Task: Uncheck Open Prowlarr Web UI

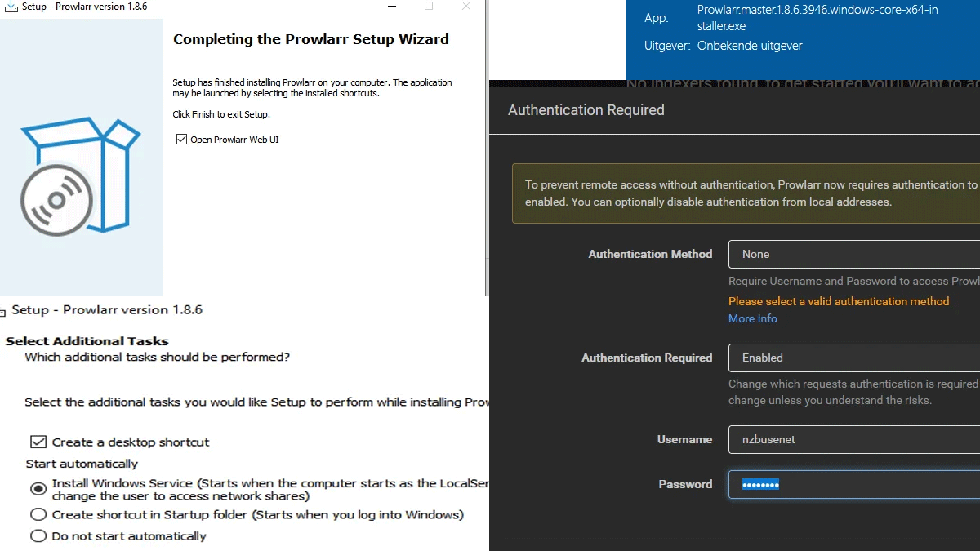Action: tap(181, 140)
